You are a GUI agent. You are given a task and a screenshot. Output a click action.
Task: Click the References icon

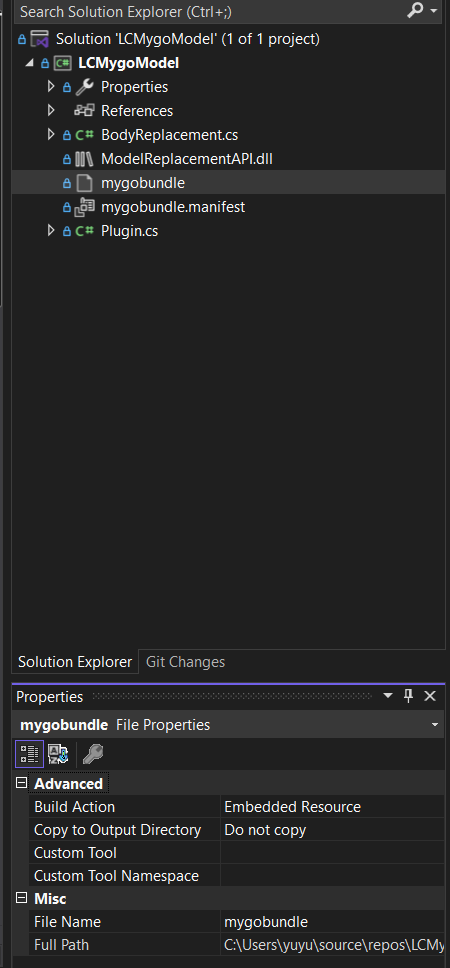85,111
